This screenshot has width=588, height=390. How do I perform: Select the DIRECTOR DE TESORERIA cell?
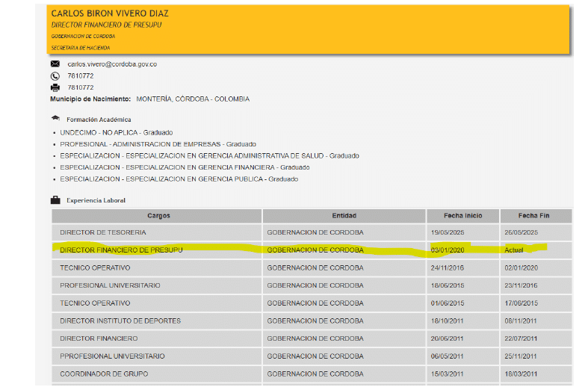(x=157, y=232)
